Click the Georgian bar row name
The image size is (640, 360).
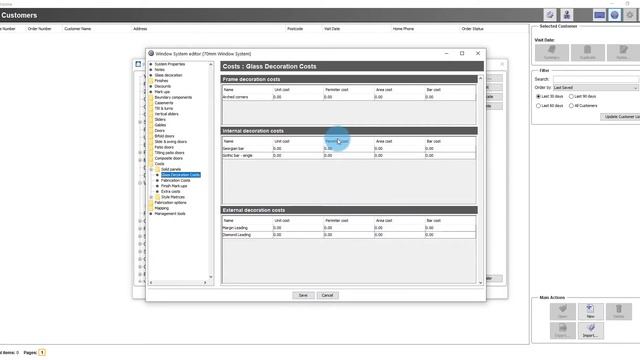click(233, 149)
